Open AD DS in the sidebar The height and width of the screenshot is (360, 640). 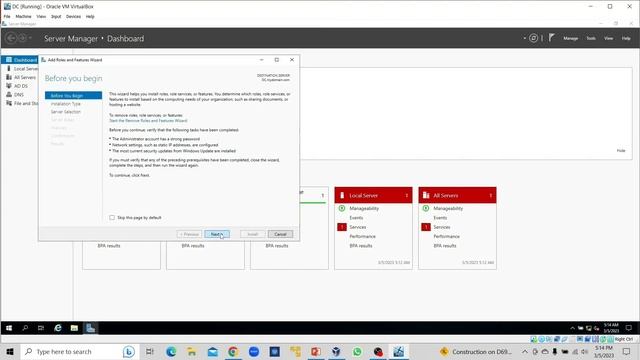point(17,86)
